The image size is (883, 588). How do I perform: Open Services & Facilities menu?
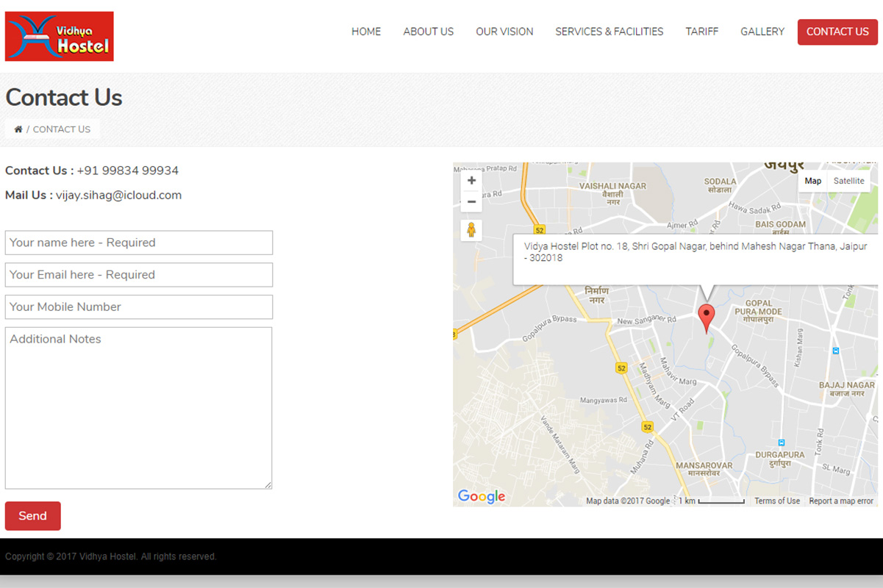click(609, 32)
